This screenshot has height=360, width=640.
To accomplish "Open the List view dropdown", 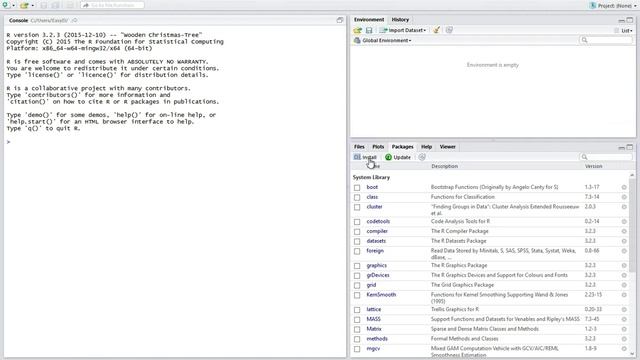I will tap(624, 31).
